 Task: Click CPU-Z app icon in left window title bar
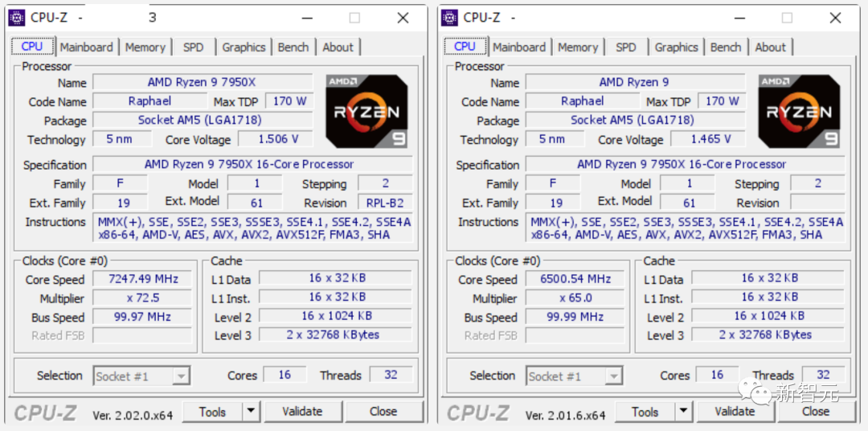click(17, 18)
